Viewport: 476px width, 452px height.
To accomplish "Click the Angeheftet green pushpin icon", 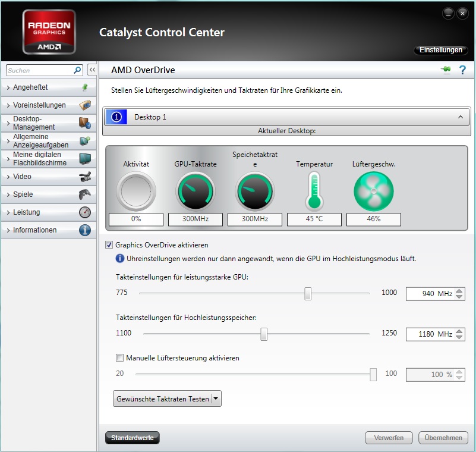I will coord(85,87).
